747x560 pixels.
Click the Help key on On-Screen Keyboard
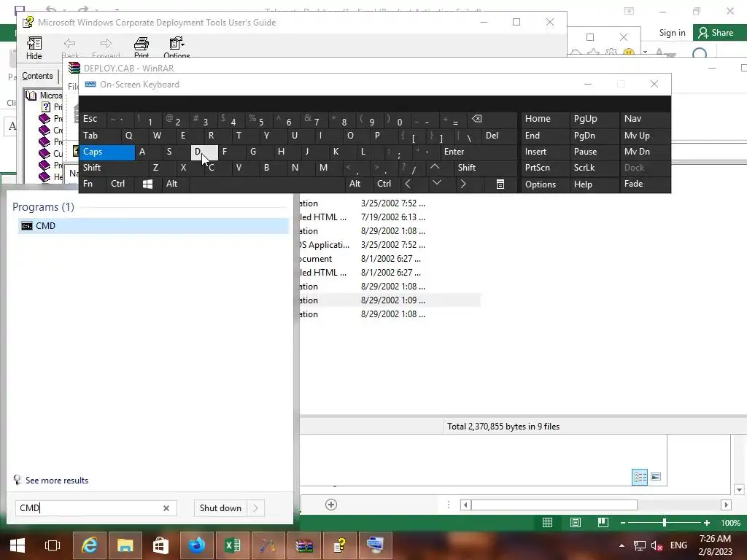coord(594,184)
